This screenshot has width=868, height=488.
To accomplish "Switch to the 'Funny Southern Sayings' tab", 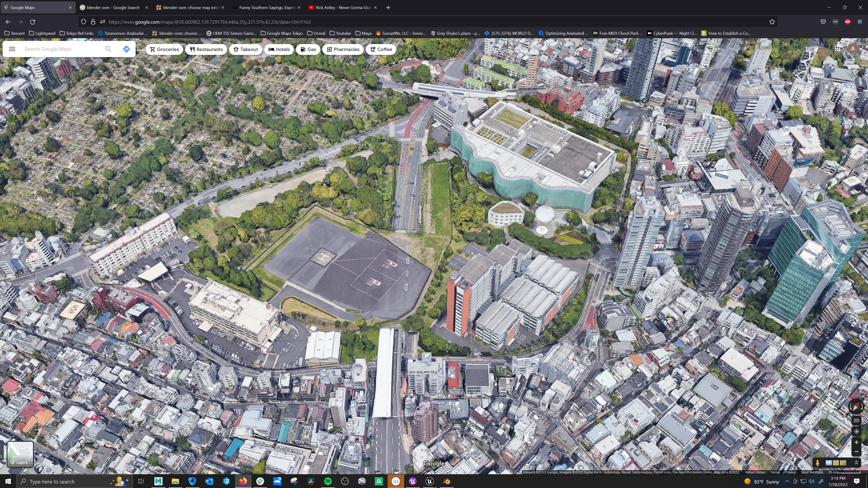I will 266,7.
